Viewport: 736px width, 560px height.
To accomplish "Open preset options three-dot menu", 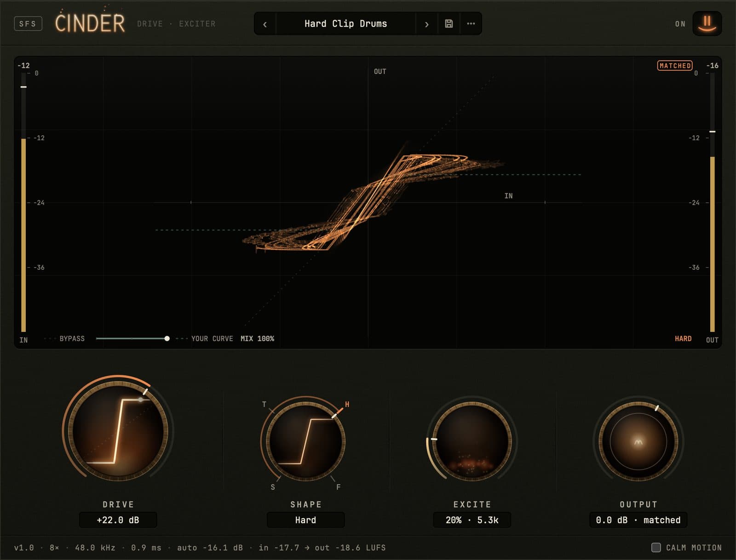I will point(471,23).
